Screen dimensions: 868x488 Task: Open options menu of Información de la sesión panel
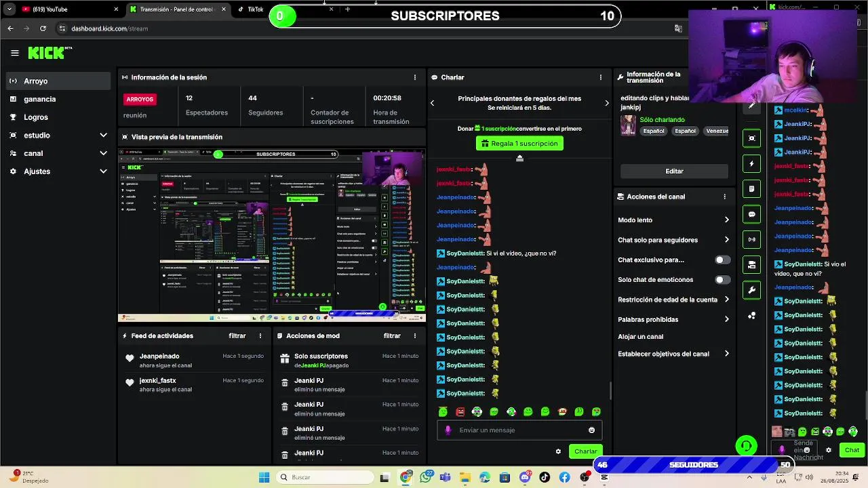(415, 77)
